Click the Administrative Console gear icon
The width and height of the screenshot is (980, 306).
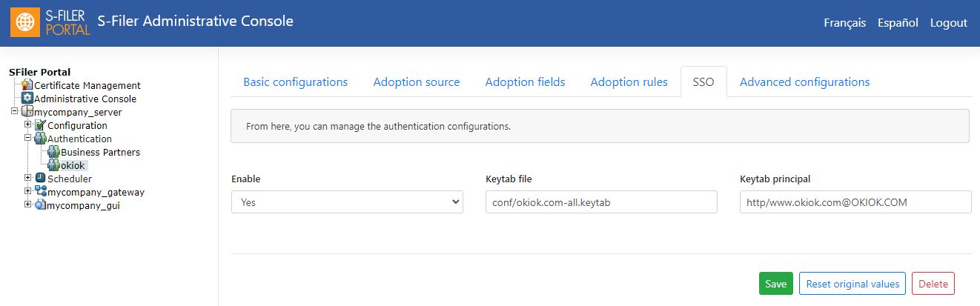(27, 99)
